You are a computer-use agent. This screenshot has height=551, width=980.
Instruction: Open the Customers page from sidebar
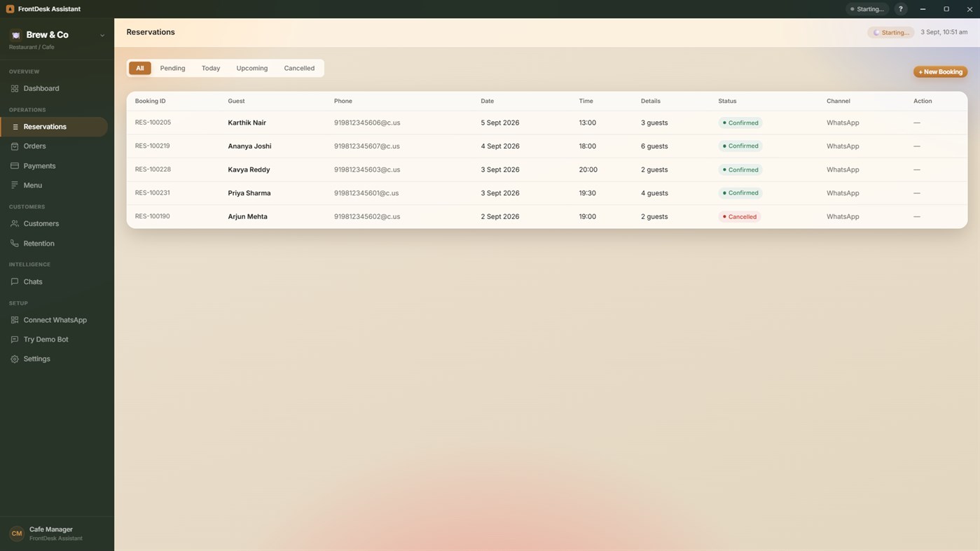[54, 224]
